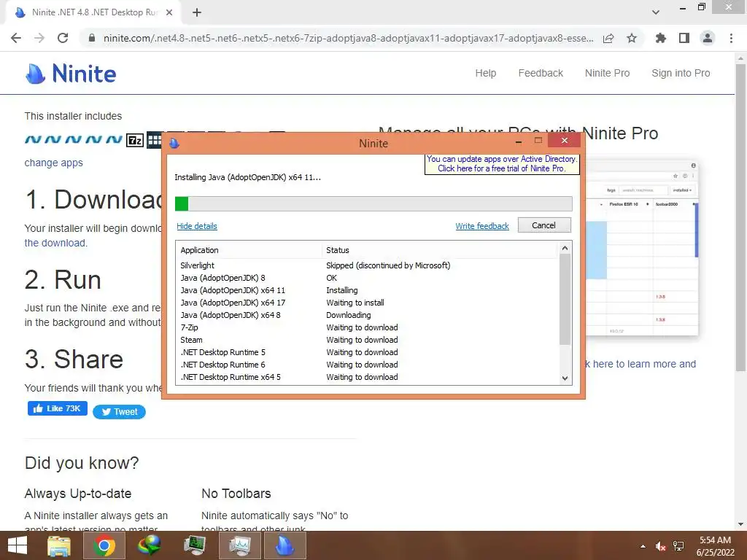Select Java (AdoptOpenJDK) x64 11 row
Image resolution: width=747 pixels, height=560 pixels.
click(368, 290)
